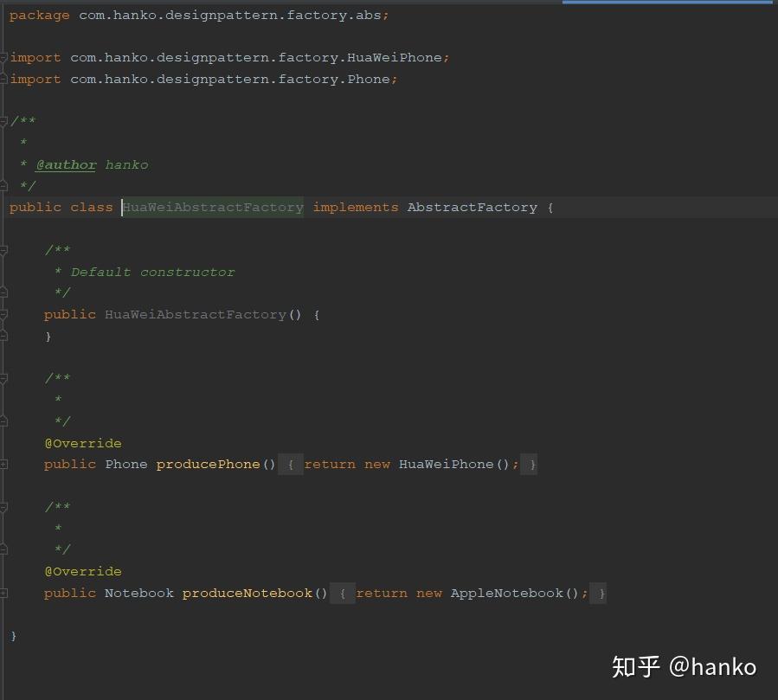This screenshot has width=778, height=700.
Task: Click the producePhone method name
Action: [208, 465]
